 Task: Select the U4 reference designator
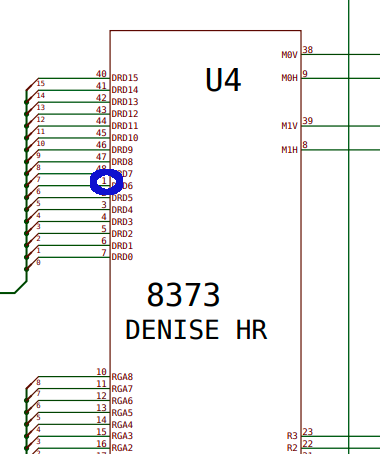[223, 80]
